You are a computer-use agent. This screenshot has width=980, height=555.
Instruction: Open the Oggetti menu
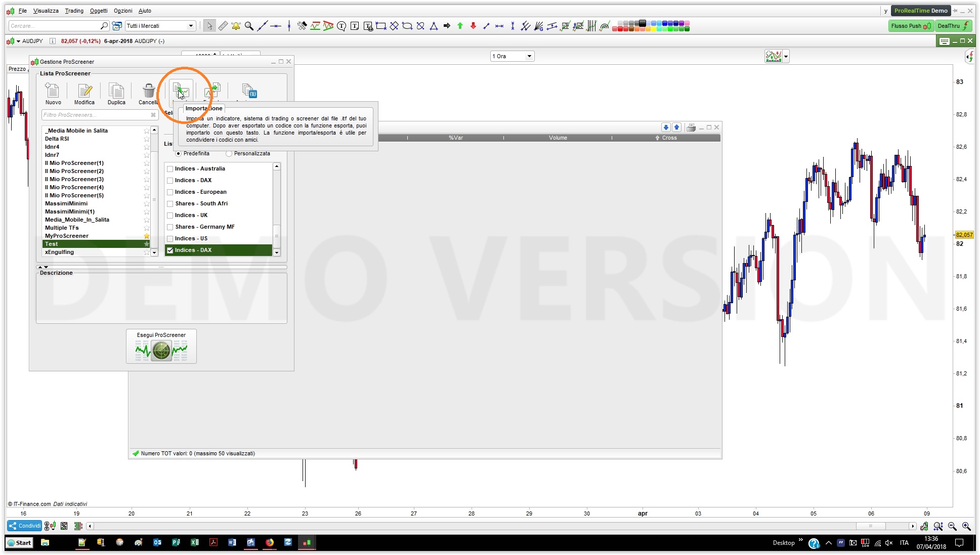99,11
